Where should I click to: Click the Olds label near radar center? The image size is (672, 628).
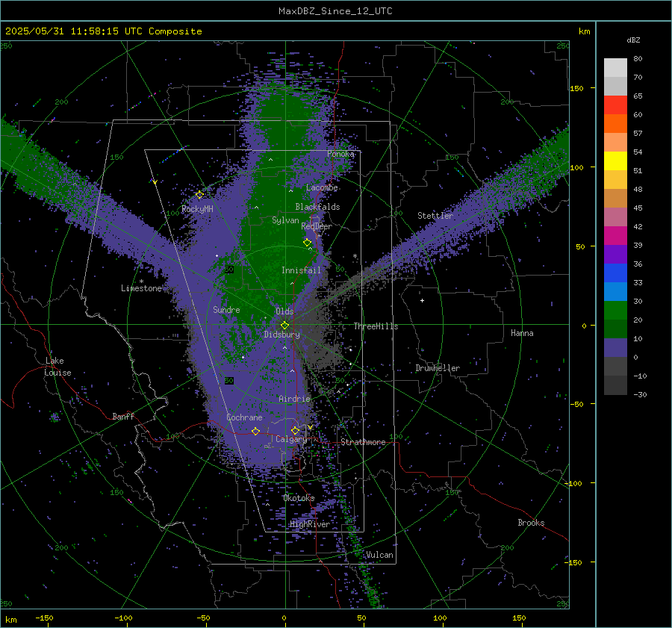[284, 311]
